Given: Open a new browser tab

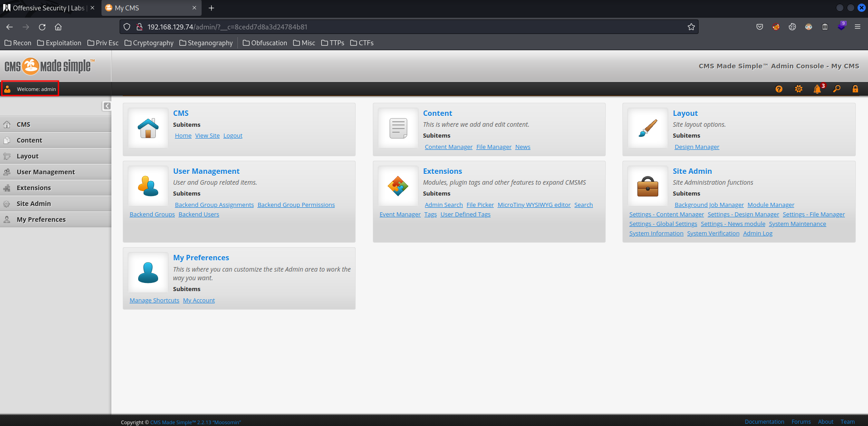Looking at the screenshot, I should 211,8.
